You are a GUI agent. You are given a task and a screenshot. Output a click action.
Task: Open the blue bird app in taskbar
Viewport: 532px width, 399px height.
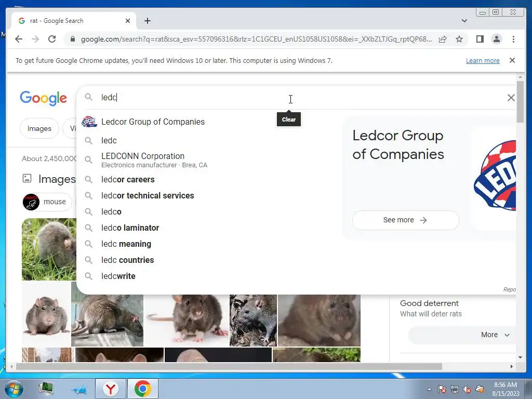pos(79,390)
